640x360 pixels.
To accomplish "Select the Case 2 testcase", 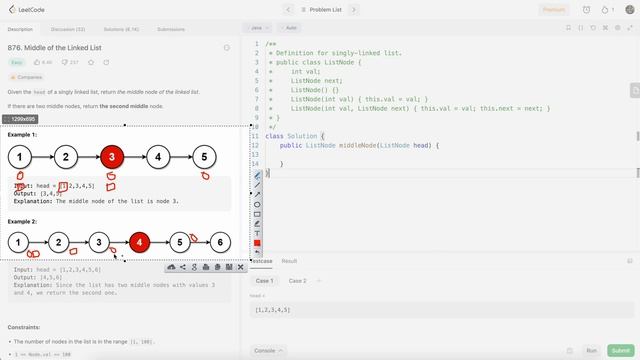I will coord(297,281).
